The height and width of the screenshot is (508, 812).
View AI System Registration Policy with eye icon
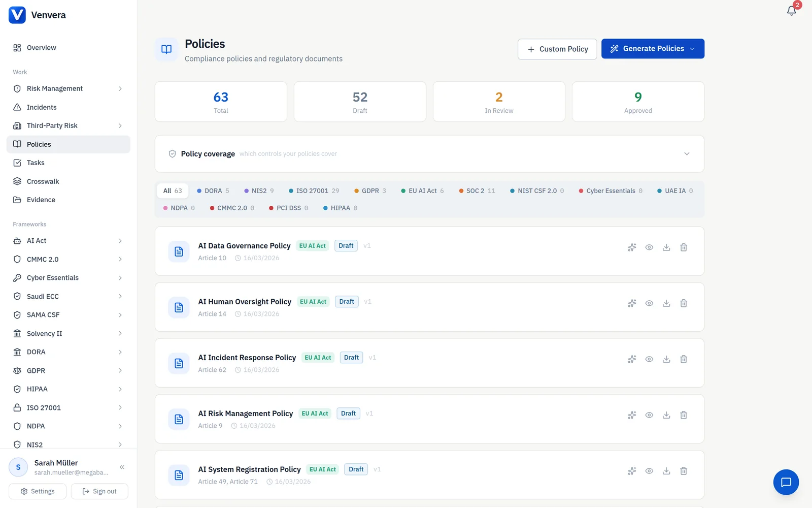[x=649, y=471]
